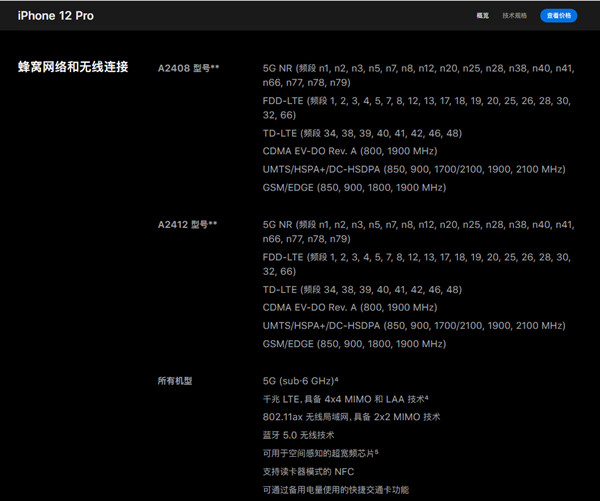Select the UMTS/HSPA+/DC-HSDPA line under A2408
This screenshot has width=600, height=501.
coord(414,169)
